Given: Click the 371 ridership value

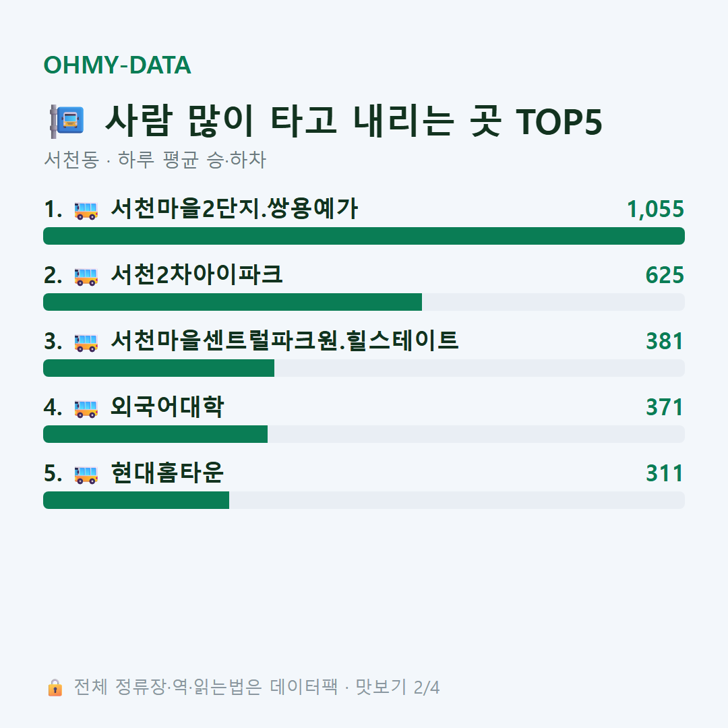Looking at the screenshot, I should click(x=665, y=407).
